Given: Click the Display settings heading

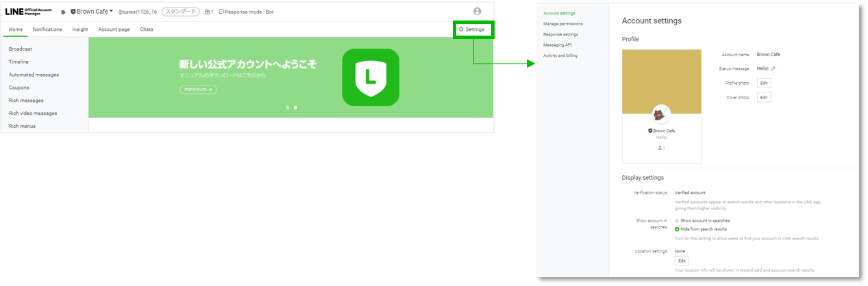Looking at the screenshot, I should click(x=643, y=178).
